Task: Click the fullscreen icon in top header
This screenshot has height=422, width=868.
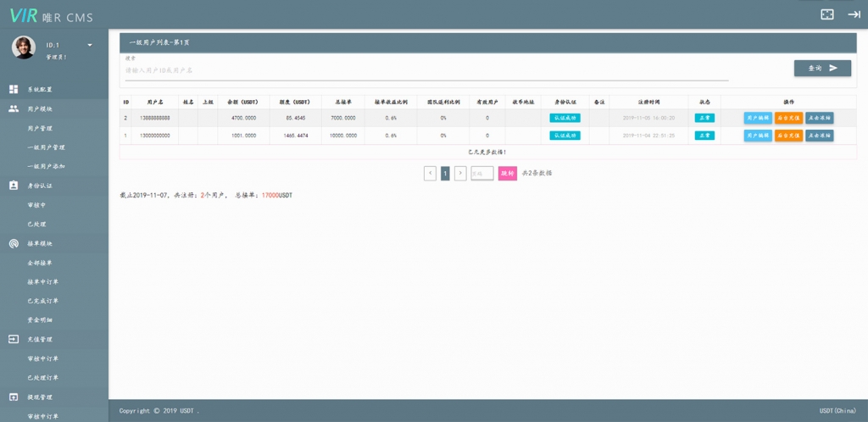Action: (827, 14)
